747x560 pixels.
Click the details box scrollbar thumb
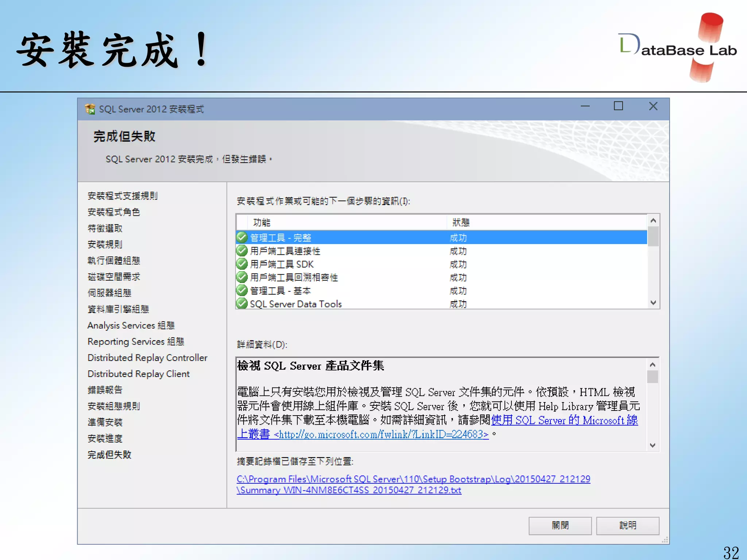pos(653,377)
